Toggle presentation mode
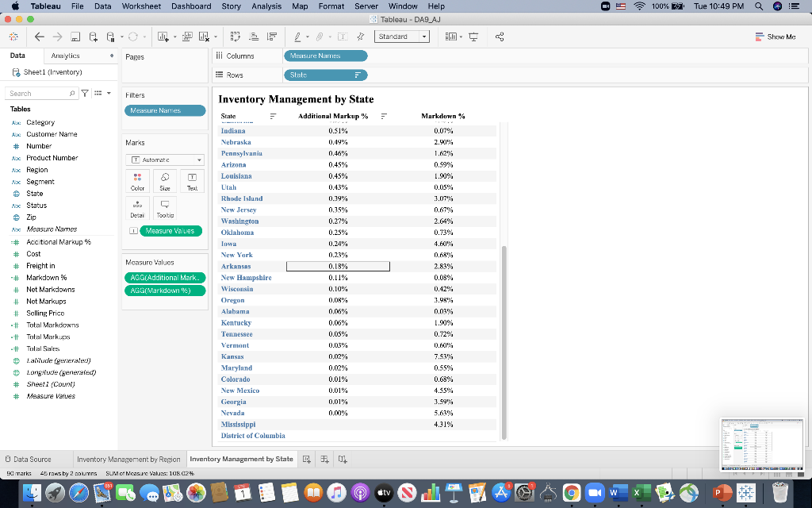Viewport: 812px width, 508px height. [x=472, y=36]
